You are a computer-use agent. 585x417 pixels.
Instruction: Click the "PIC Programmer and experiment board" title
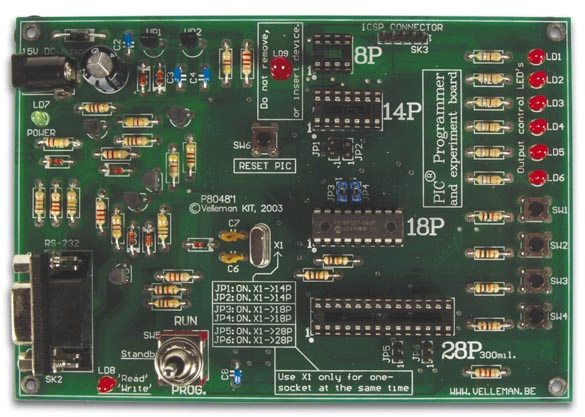pos(442,138)
